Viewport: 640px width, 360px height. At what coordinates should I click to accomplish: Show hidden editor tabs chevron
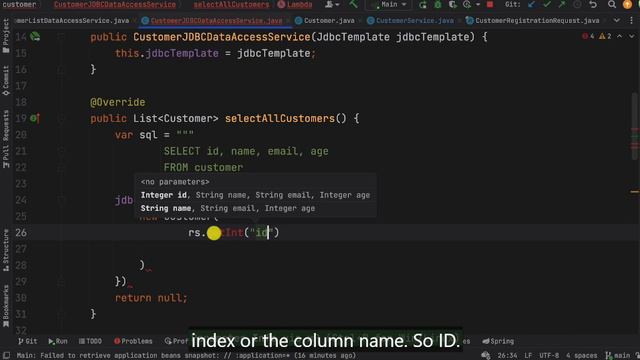616,20
